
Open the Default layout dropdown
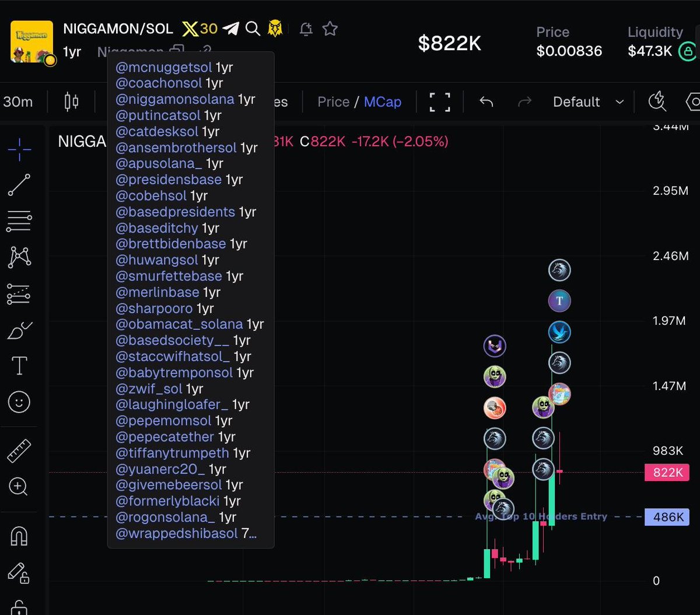[x=588, y=102]
